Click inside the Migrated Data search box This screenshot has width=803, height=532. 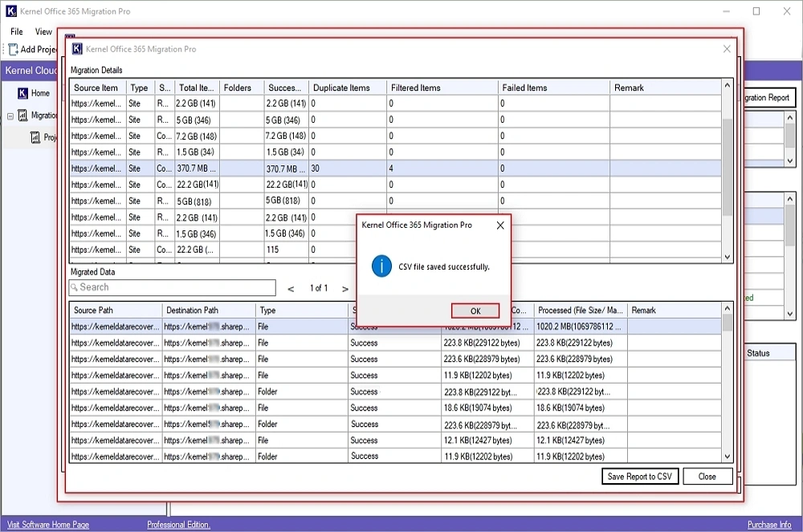[171, 288]
